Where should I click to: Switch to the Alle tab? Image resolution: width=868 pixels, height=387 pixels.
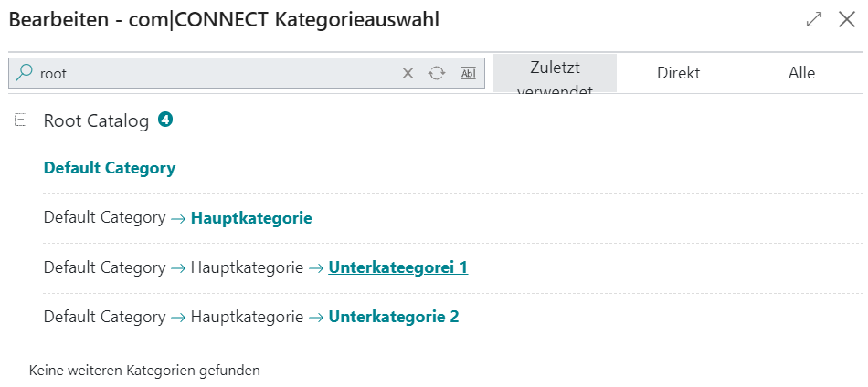[x=801, y=73]
